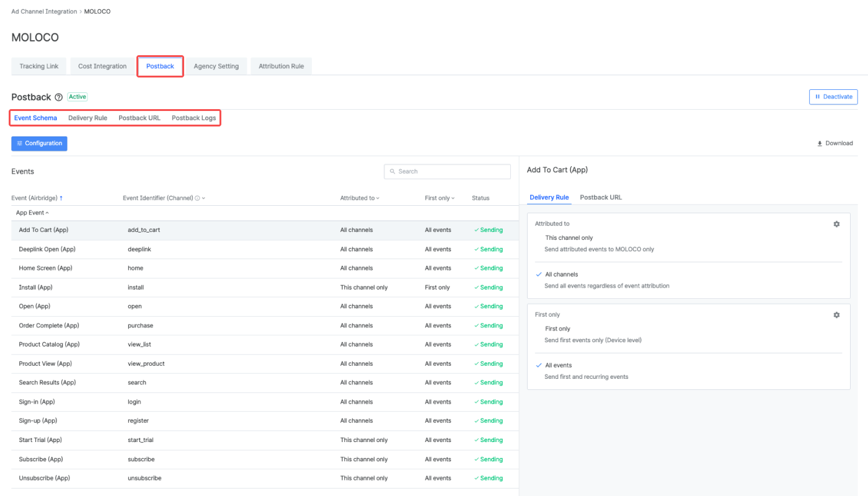Click the Sending status of the Subscribe row
This screenshot has width=868, height=496.
(x=489, y=459)
